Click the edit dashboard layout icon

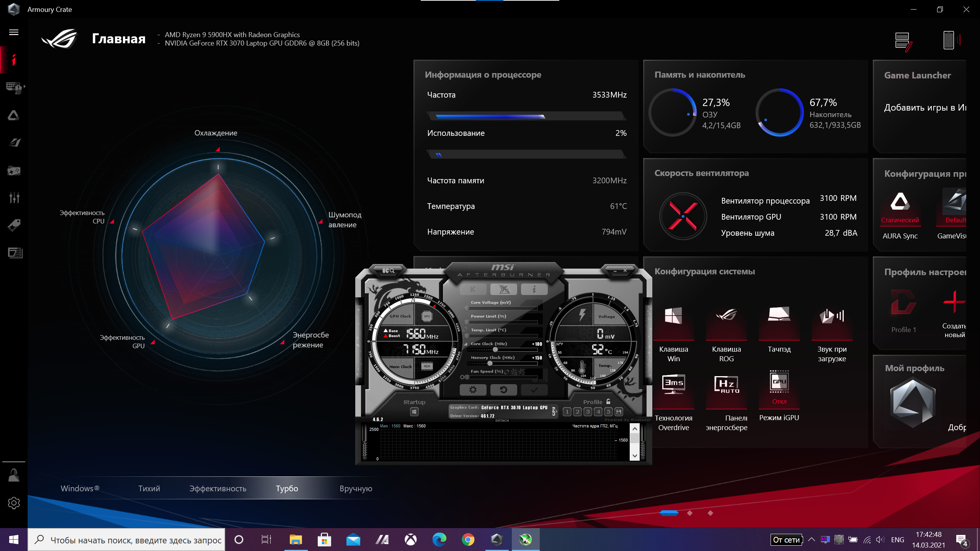click(903, 41)
